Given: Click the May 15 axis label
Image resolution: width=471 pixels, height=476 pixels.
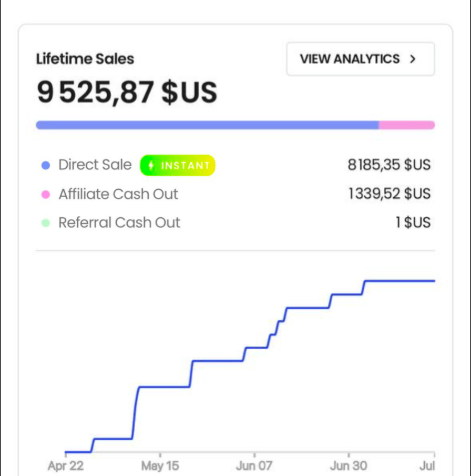Looking at the screenshot, I should tap(160, 466).
